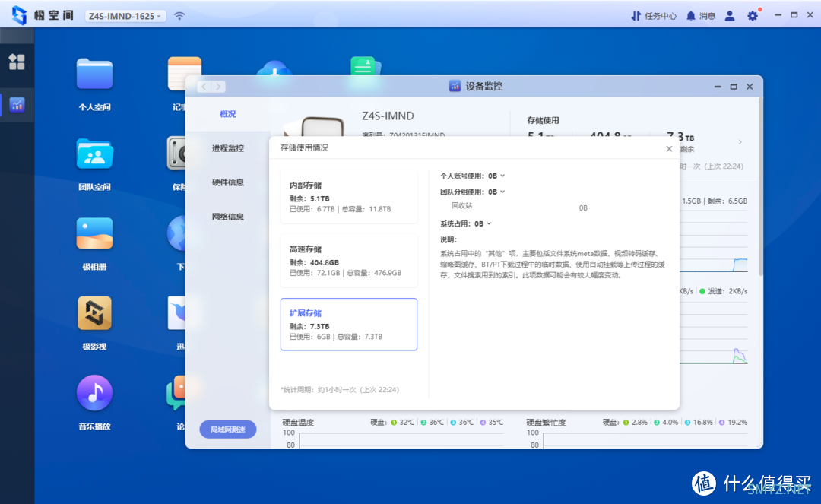Image resolution: width=821 pixels, height=504 pixels.
Task: Click the disk 1 temperature 32℃ legend
Action: (x=403, y=423)
